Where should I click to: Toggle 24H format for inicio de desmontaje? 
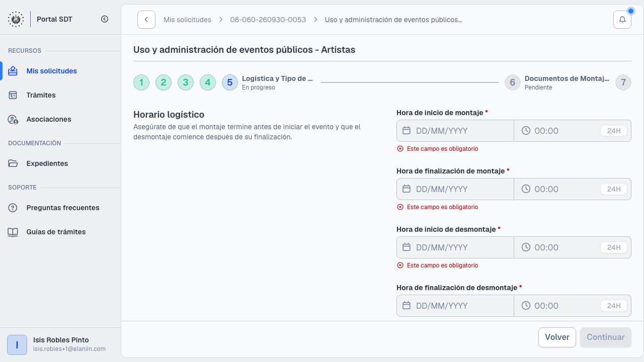click(614, 247)
